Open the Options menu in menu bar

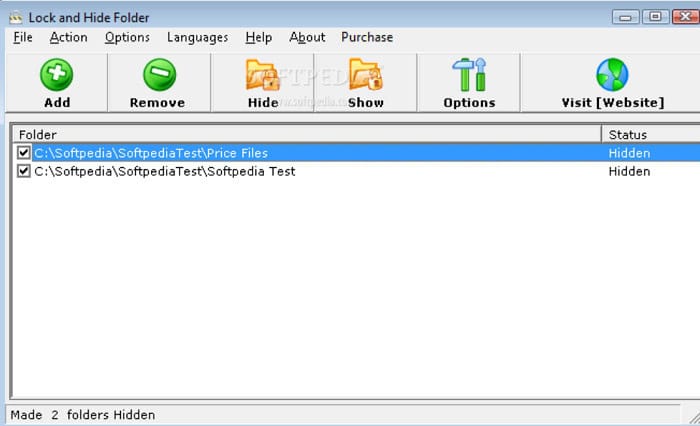pos(127,38)
